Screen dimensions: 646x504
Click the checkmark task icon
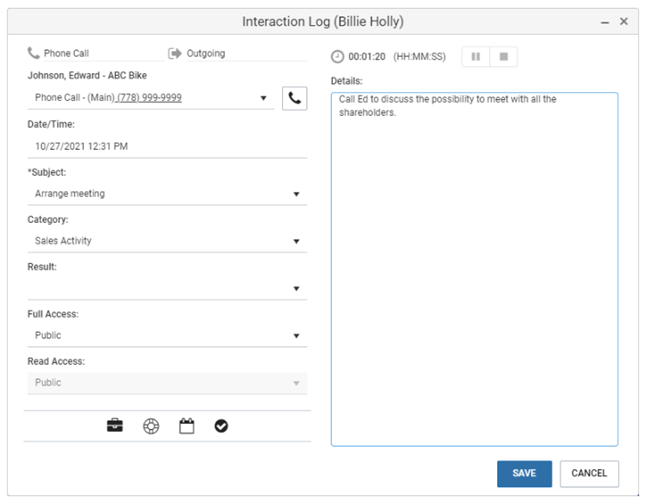[221, 426]
